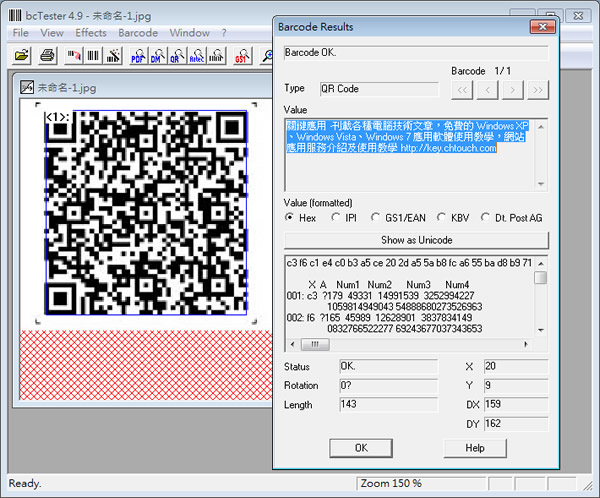Click the Print toolbar icon
Screen dimensions: 600x498
pyautogui.click(x=46, y=58)
